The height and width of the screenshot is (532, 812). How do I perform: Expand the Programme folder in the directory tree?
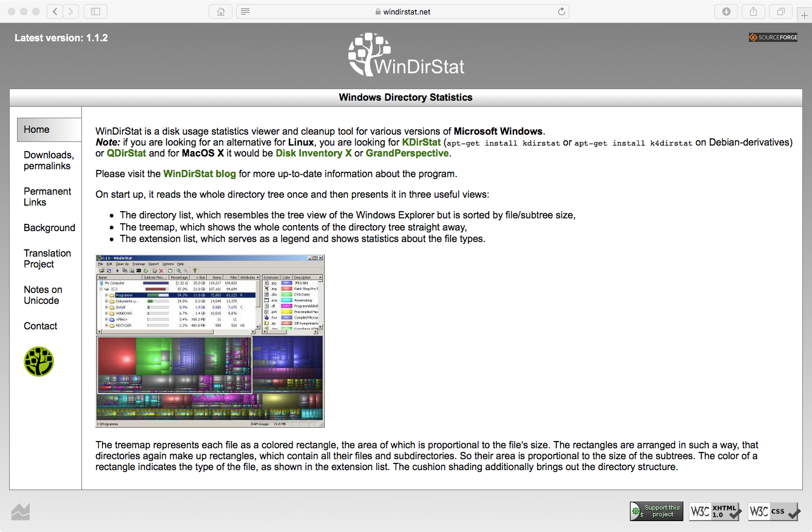[106, 295]
